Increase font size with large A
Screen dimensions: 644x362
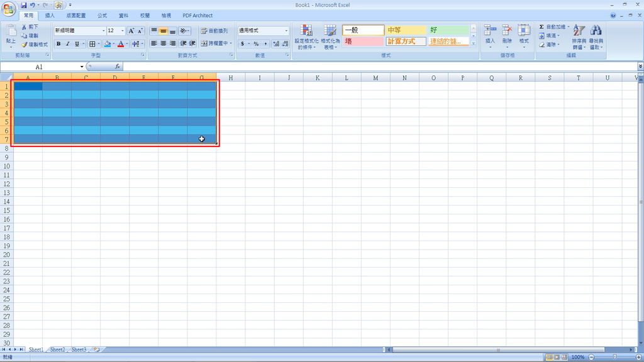(x=131, y=31)
